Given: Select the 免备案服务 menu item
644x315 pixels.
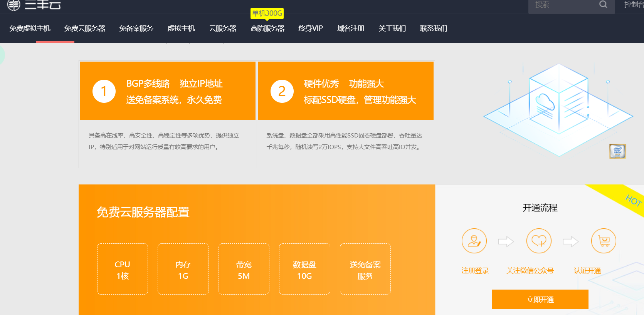Looking at the screenshot, I should pyautogui.click(x=136, y=28).
